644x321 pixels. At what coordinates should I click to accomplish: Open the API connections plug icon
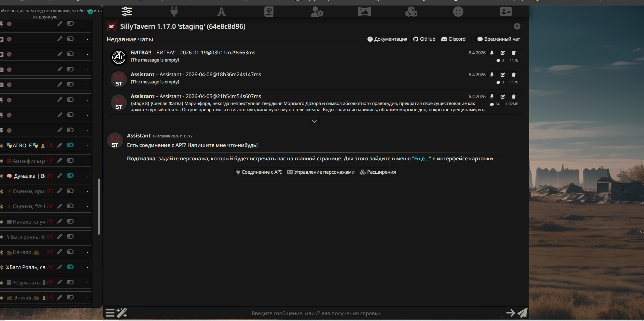174,12
